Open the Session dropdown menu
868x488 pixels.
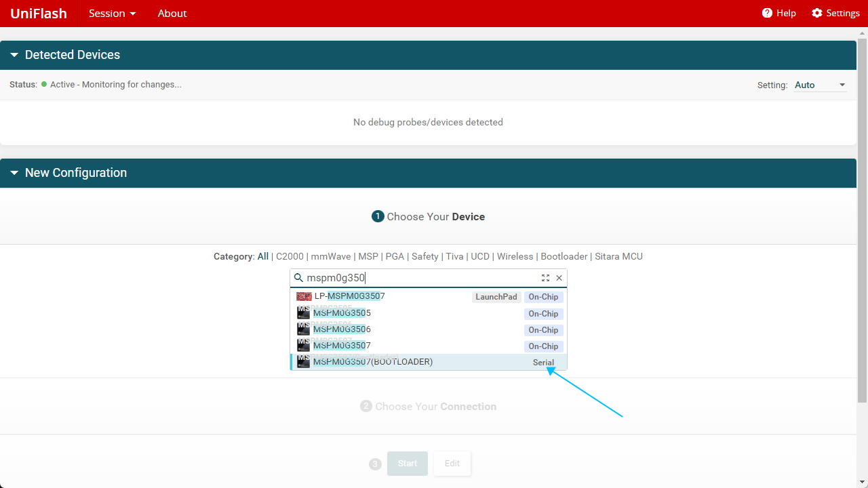[x=113, y=14]
